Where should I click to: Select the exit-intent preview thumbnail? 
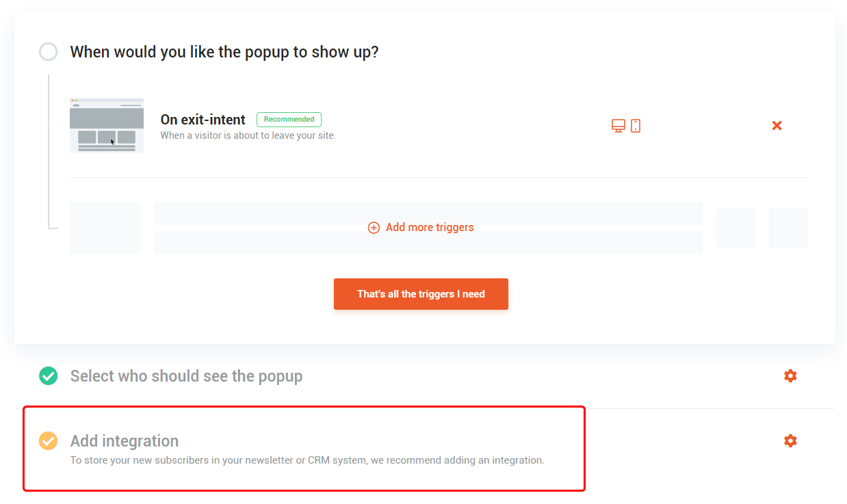tap(107, 125)
